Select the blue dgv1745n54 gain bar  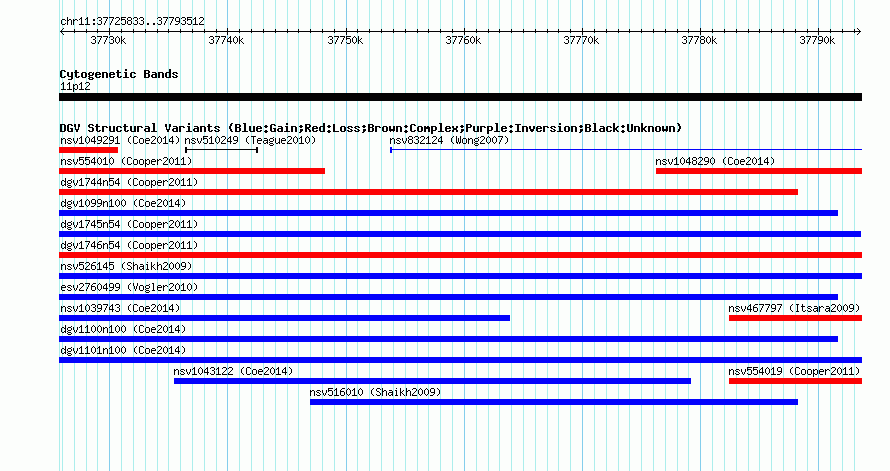(x=460, y=234)
